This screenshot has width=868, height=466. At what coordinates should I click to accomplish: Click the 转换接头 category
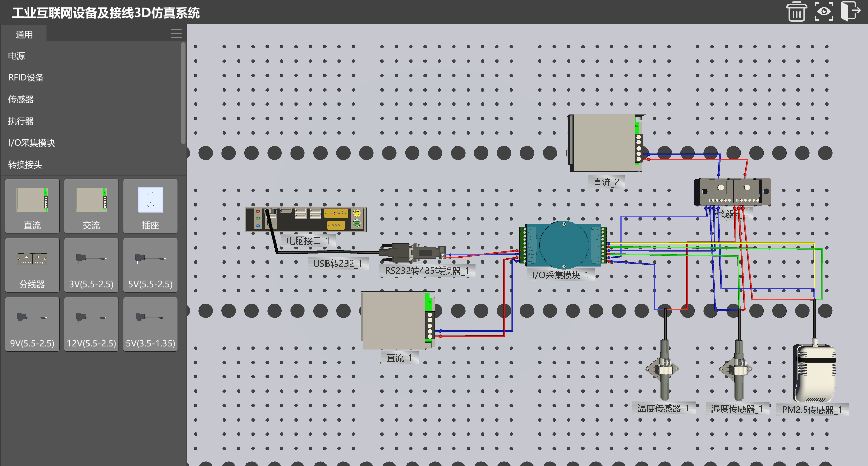pyautogui.click(x=25, y=165)
